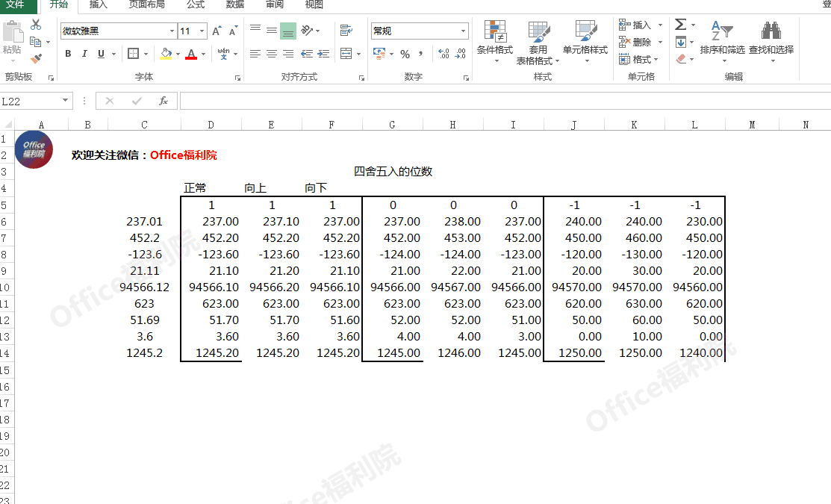Click the Cut scissors icon
The width and height of the screenshot is (831, 504).
tap(36, 25)
